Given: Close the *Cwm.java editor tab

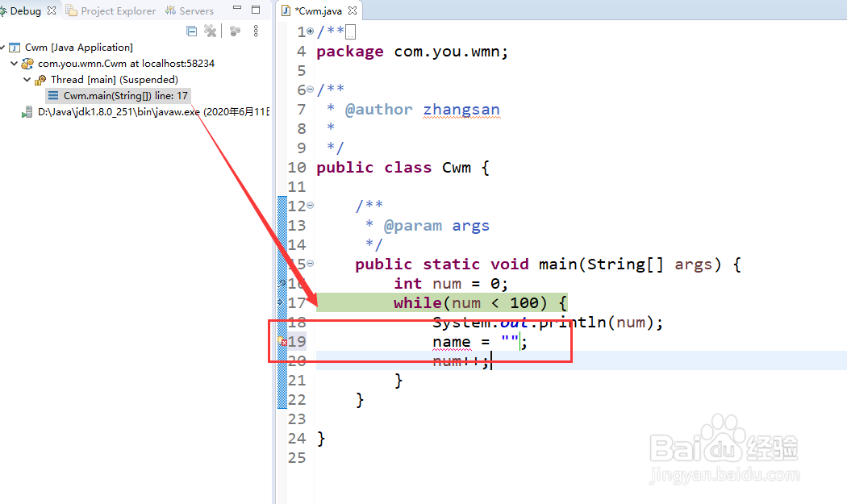Looking at the screenshot, I should pos(353,10).
